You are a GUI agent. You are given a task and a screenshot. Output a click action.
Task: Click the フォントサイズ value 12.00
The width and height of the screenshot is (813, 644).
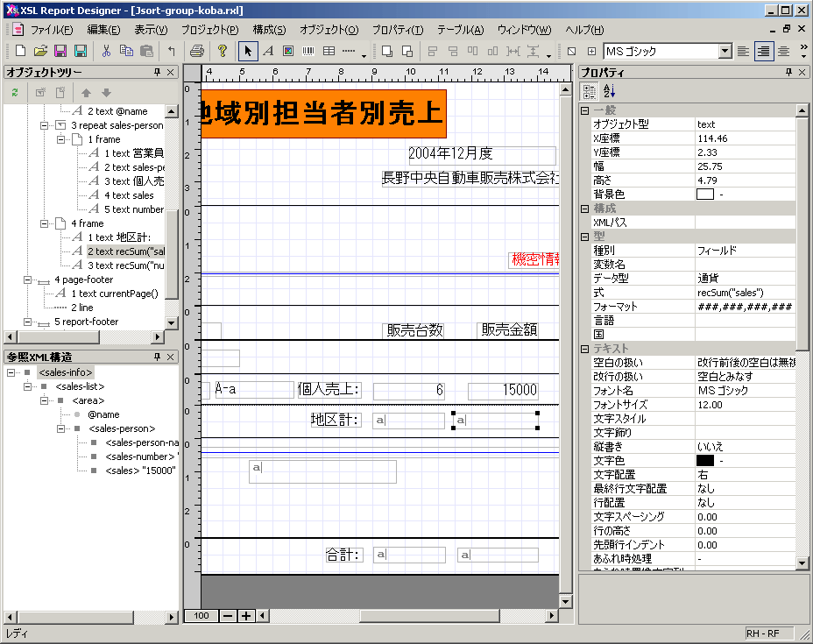710,405
